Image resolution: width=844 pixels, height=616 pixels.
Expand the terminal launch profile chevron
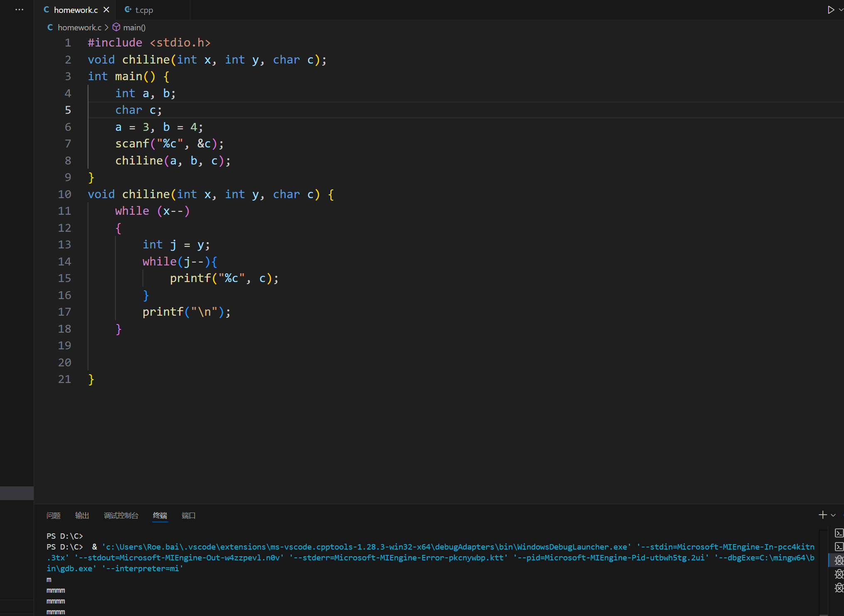[x=833, y=515]
